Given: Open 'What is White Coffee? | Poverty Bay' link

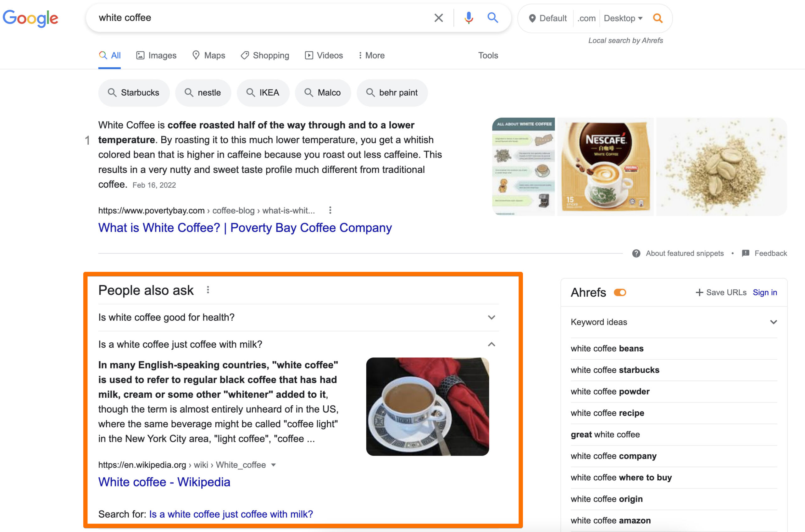Looking at the screenshot, I should (245, 228).
